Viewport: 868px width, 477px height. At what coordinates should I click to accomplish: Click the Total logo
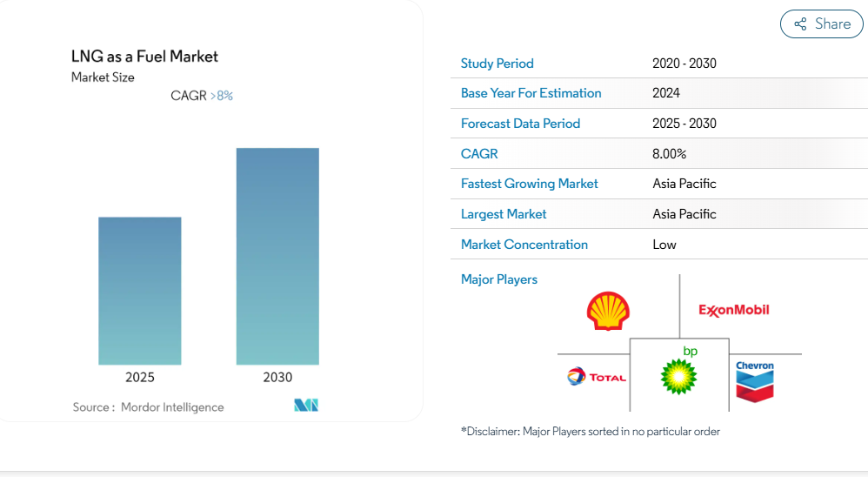pos(597,377)
